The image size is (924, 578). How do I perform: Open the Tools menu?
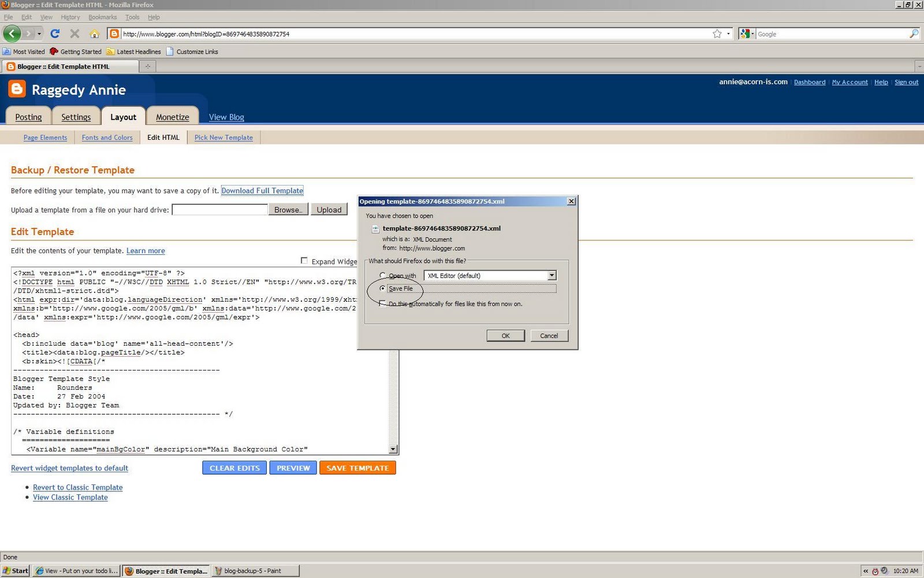click(x=132, y=17)
